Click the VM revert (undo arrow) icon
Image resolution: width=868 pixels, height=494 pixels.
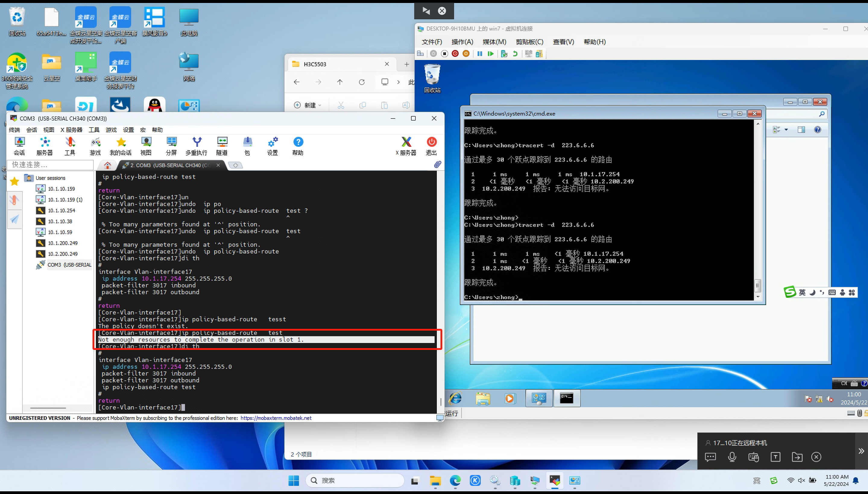(515, 54)
